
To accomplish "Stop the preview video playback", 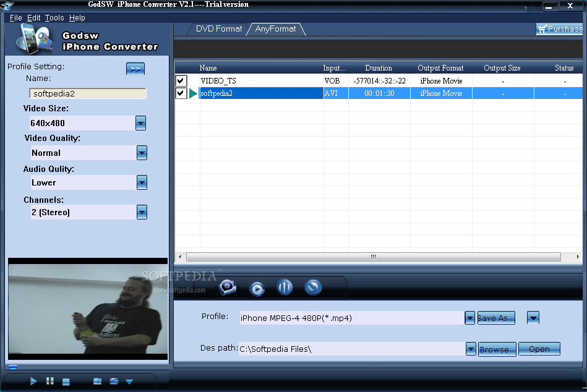I will click(66, 381).
